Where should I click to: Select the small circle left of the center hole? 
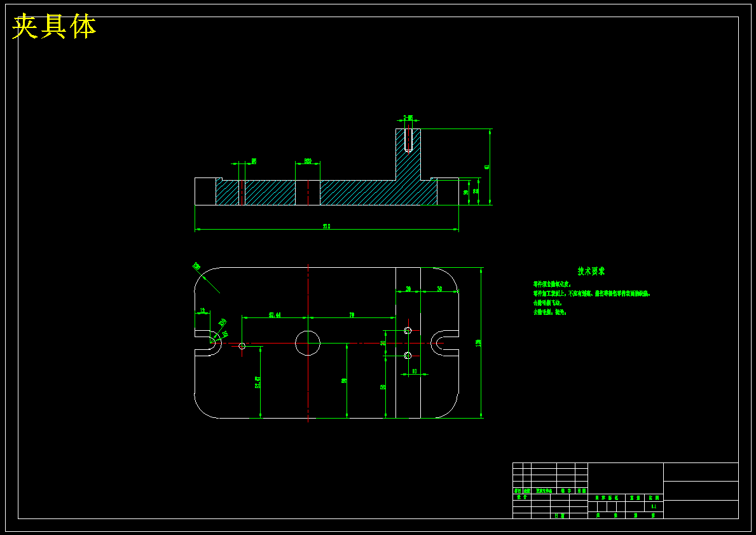(242, 346)
